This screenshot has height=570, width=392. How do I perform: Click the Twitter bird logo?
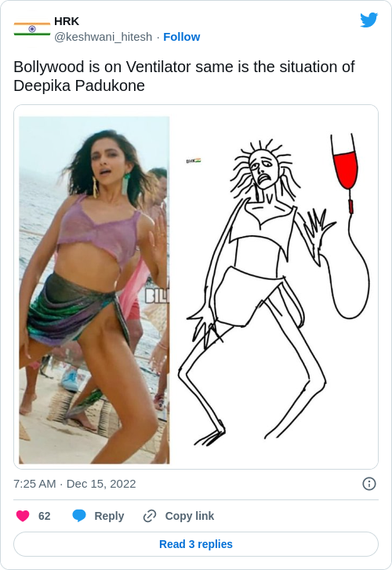tap(368, 20)
